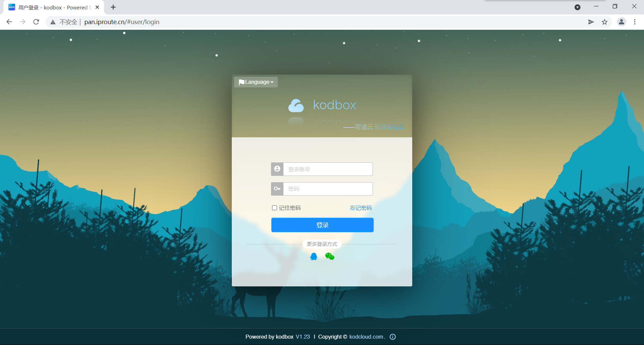Image resolution: width=644 pixels, height=345 pixels.
Task: Open the kodcloud.com footer link
Action: coord(366,337)
